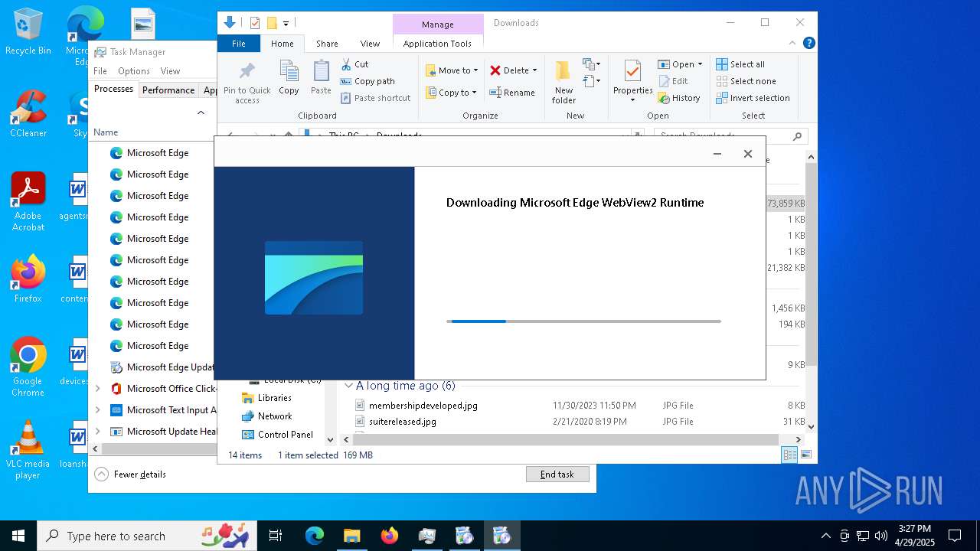
Task: Minimize the ribbon with the chevron
Action: 793,44
